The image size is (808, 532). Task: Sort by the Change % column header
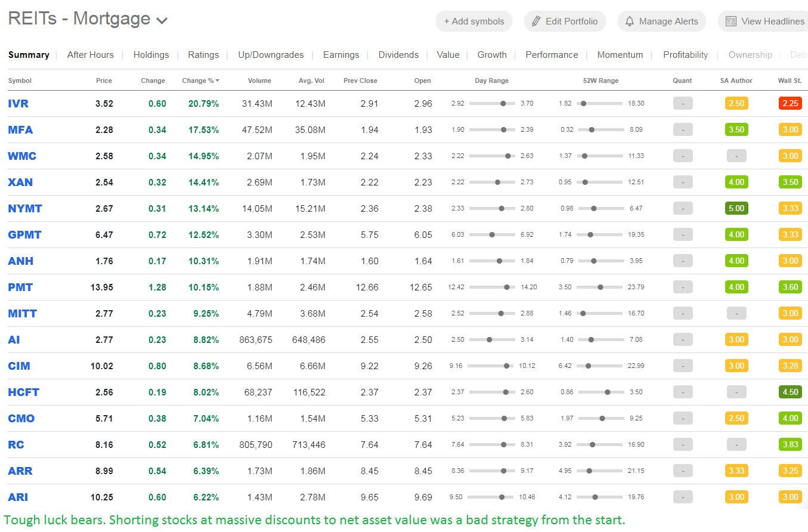(x=200, y=81)
